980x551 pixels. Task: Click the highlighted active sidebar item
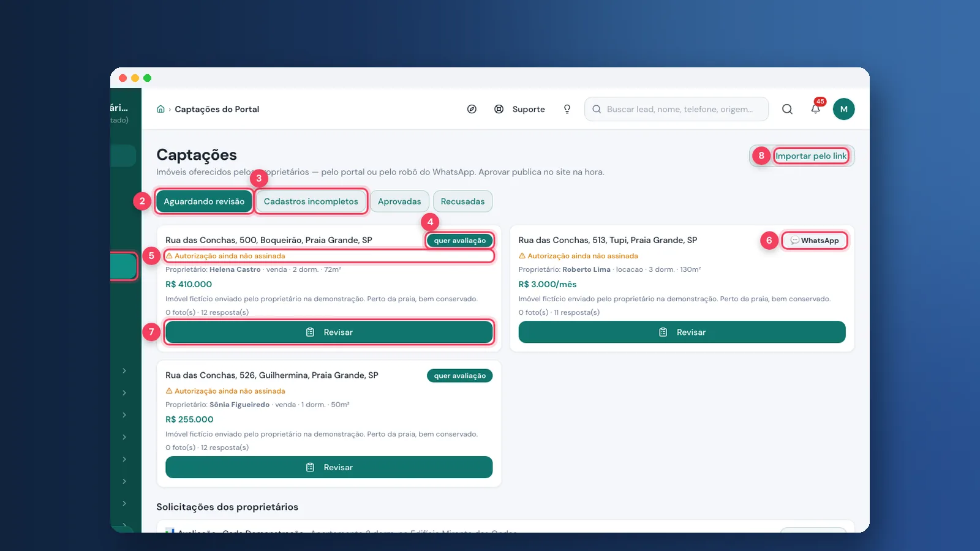[123, 266]
